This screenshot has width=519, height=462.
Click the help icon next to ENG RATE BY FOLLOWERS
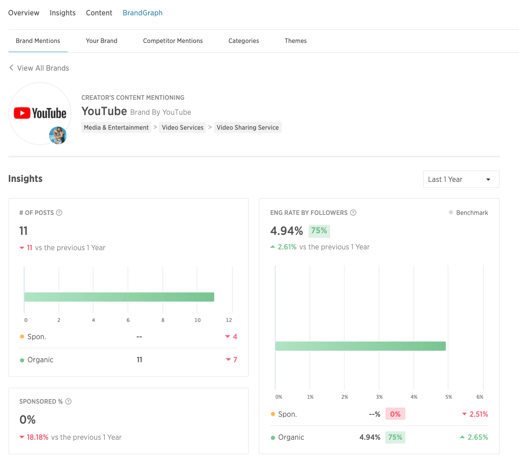click(x=353, y=213)
